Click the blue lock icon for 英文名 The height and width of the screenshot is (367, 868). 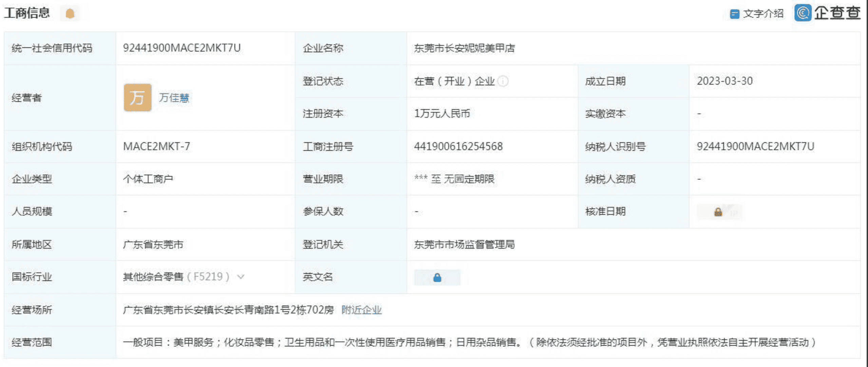[437, 277]
